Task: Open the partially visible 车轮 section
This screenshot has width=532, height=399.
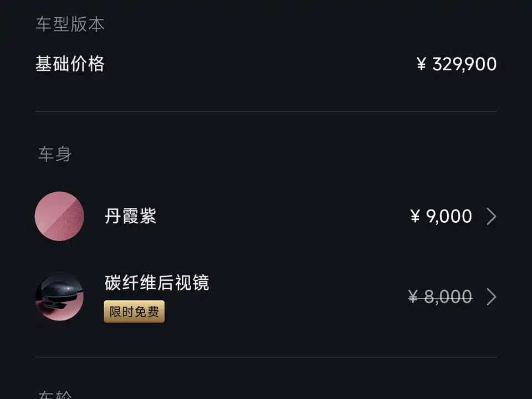Action: [x=54, y=395]
